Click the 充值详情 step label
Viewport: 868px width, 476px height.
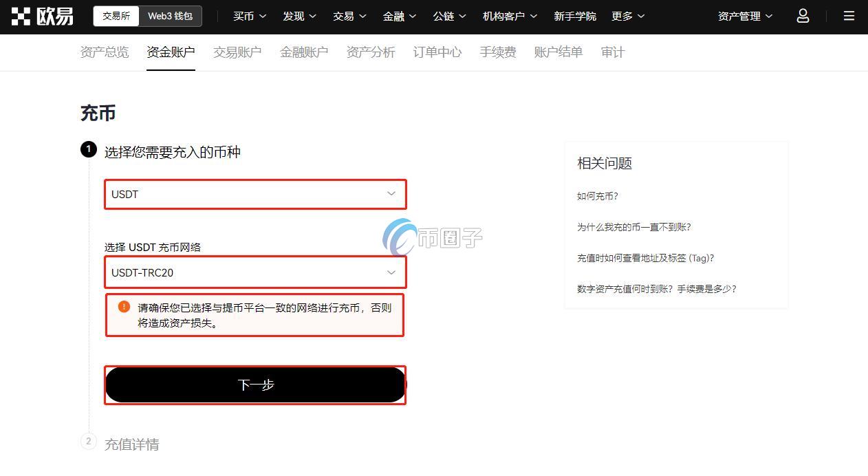coord(131,443)
